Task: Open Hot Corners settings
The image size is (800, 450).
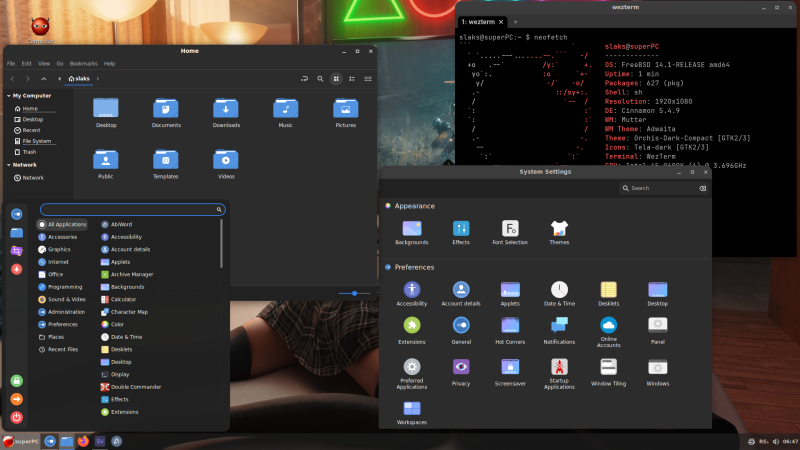Action: click(x=510, y=331)
